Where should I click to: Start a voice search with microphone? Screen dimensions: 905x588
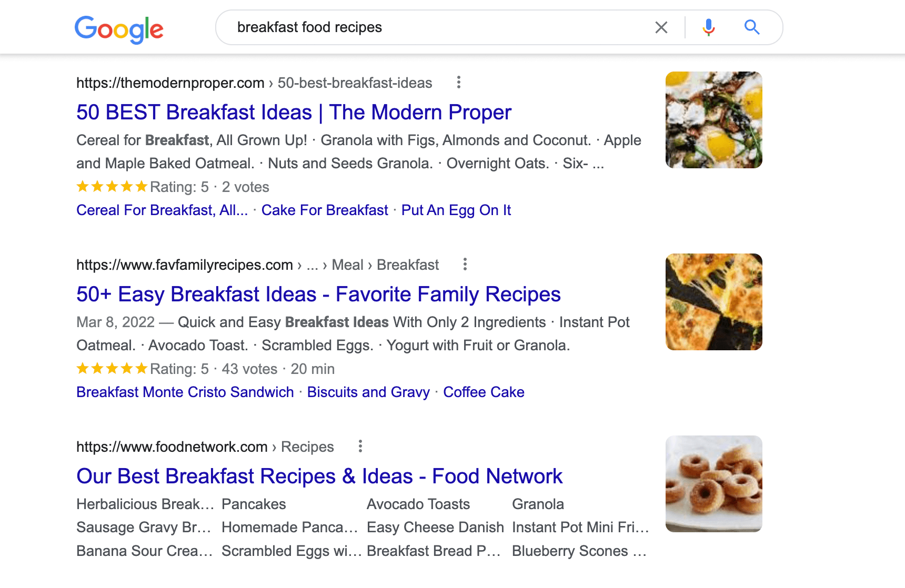(709, 27)
